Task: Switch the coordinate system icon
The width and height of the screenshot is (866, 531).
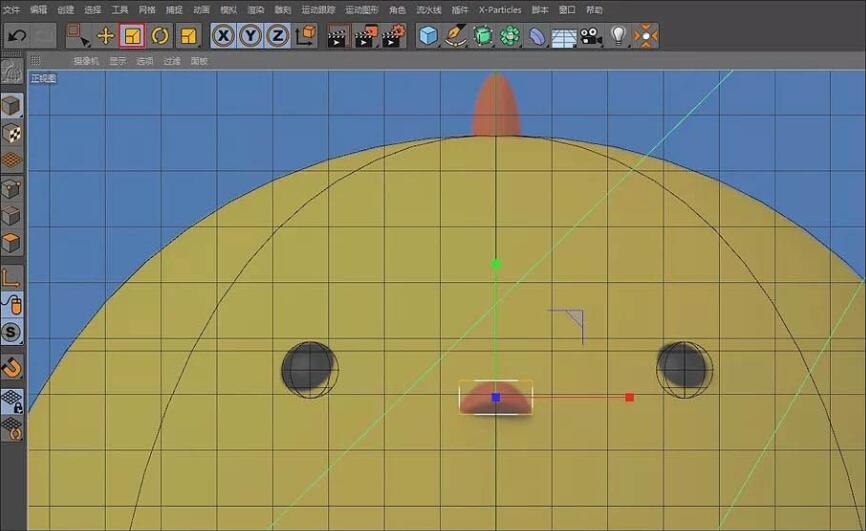Action: pos(305,36)
